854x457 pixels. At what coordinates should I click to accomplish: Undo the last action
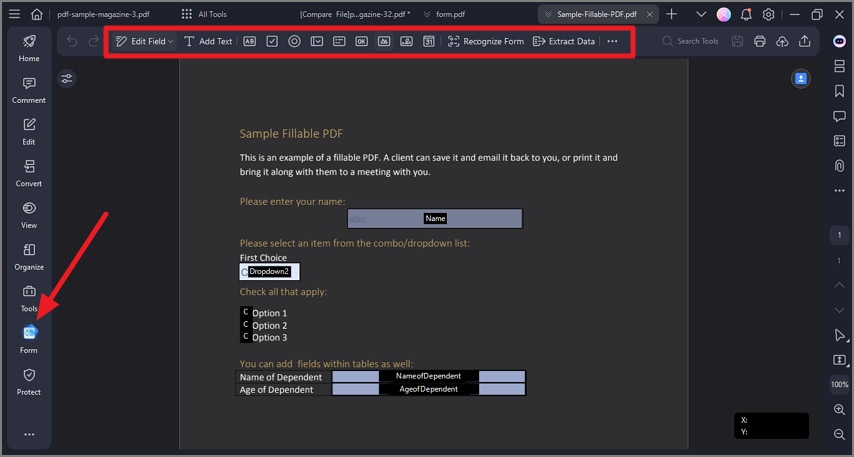pos(72,41)
